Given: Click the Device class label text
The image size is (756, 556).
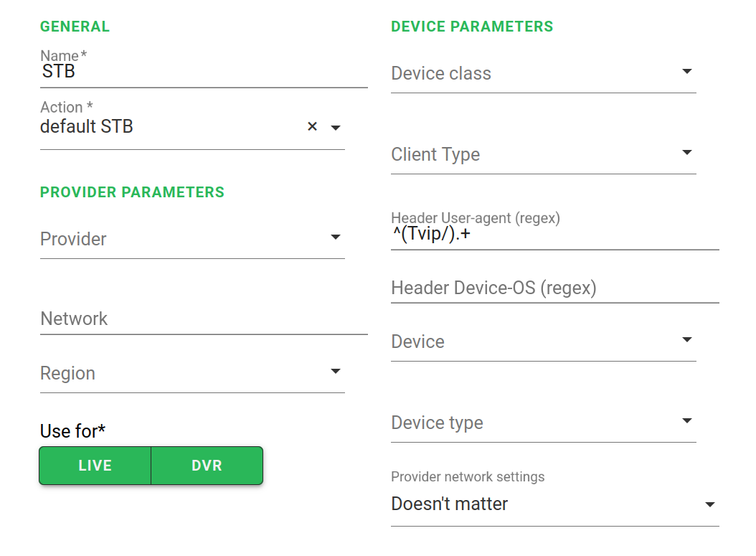Looking at the screenshot, I should click(x=441, y=74).
